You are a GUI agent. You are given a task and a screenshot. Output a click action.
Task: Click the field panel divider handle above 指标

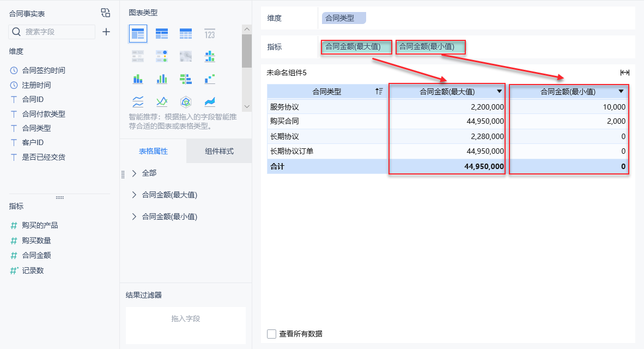click(x=59, y=197)
